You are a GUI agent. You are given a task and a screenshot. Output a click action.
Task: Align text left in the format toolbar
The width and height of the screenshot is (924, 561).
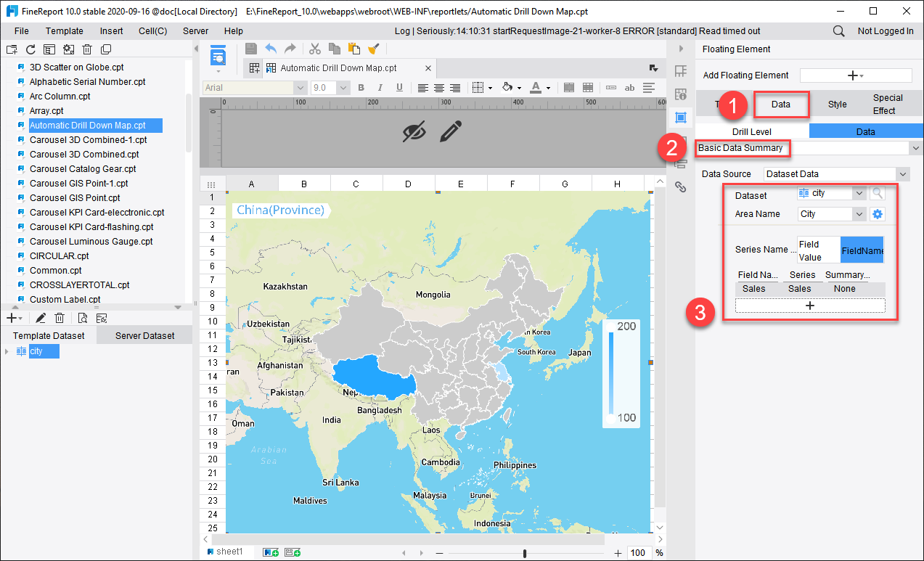423,88
